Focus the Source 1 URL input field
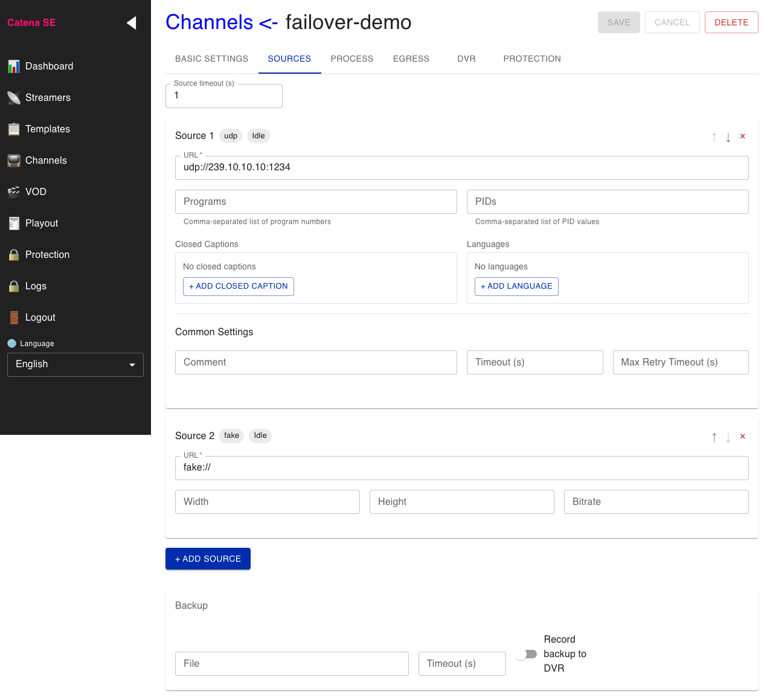 [x=461, y=168]
